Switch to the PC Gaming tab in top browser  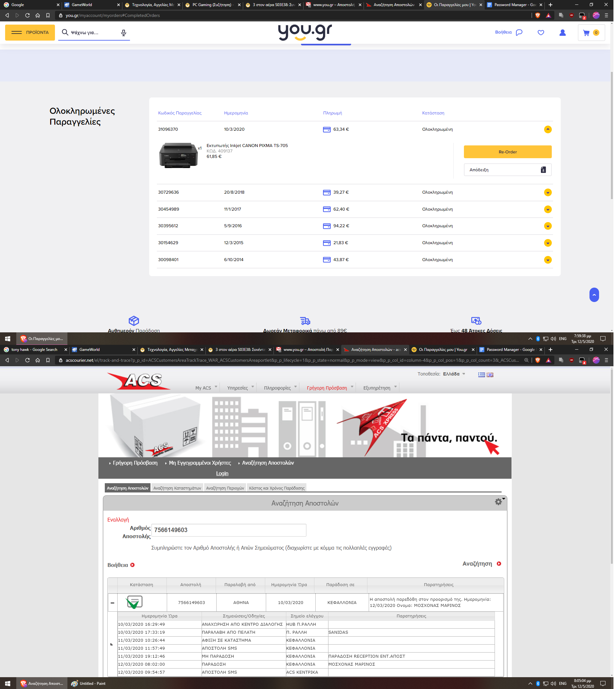213,5
